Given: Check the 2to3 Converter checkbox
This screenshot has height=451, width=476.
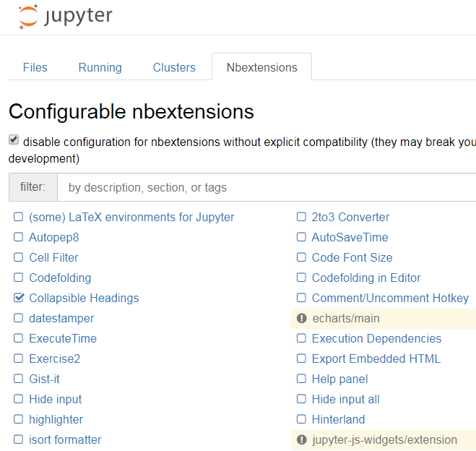Looking at the screenshot, I should click(x=302, y=217).
